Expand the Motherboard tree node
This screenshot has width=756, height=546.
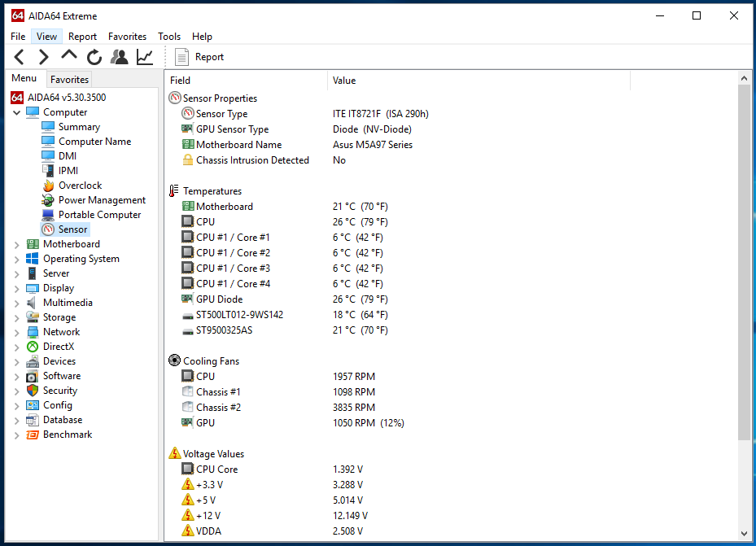click(17, 245)
